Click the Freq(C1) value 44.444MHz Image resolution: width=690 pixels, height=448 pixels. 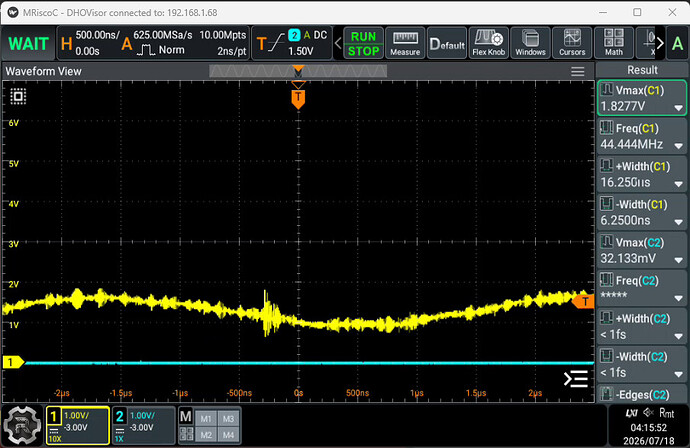(631, 144)
